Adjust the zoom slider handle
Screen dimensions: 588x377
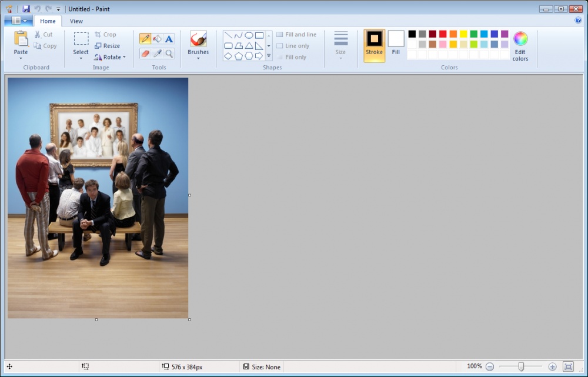521,366
